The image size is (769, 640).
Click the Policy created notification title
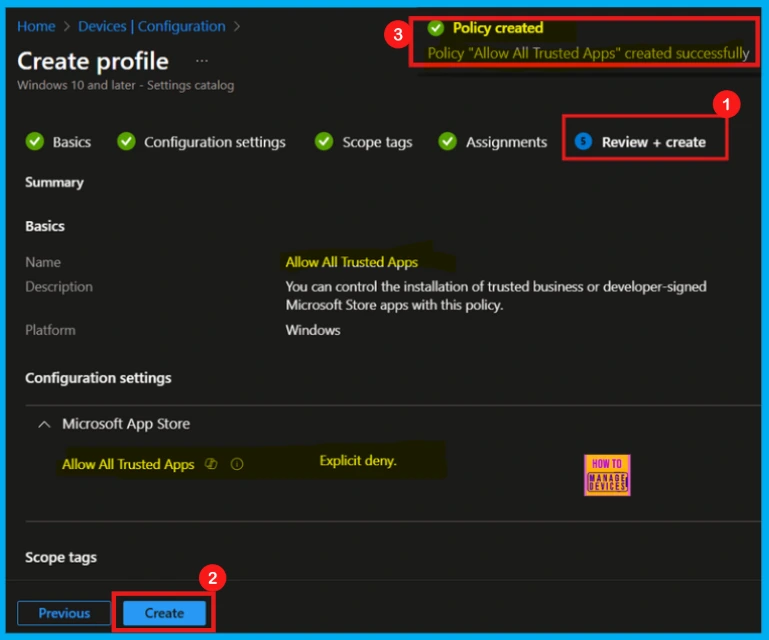tap(498, 28)
